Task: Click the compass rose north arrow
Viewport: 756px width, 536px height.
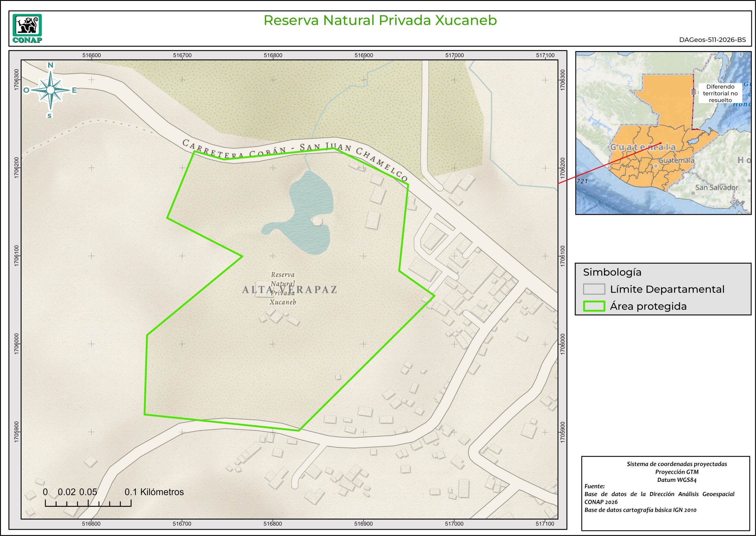Action: coord(50,90)
